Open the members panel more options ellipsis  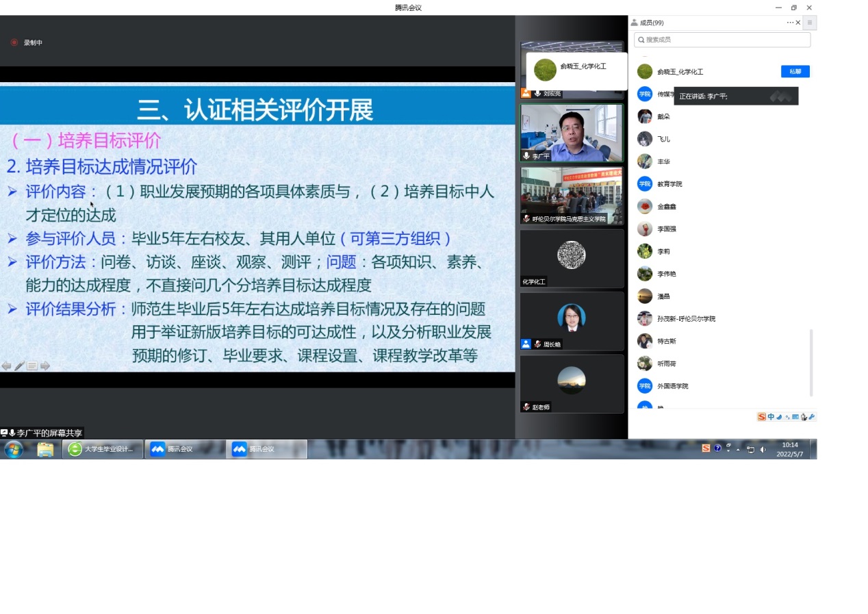pos(789,23)
